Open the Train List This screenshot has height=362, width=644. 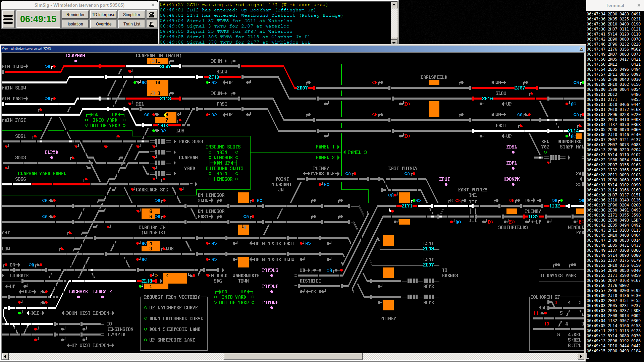[x=132, y=24]
